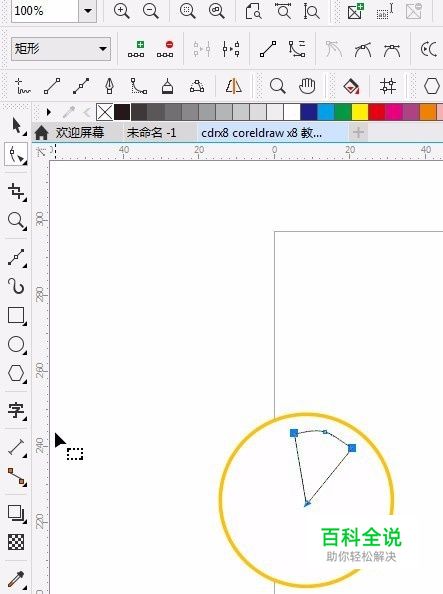The width and height of the screenshot is (443, 594).
Task: Click Convert to Line icon
Action: 268,49
